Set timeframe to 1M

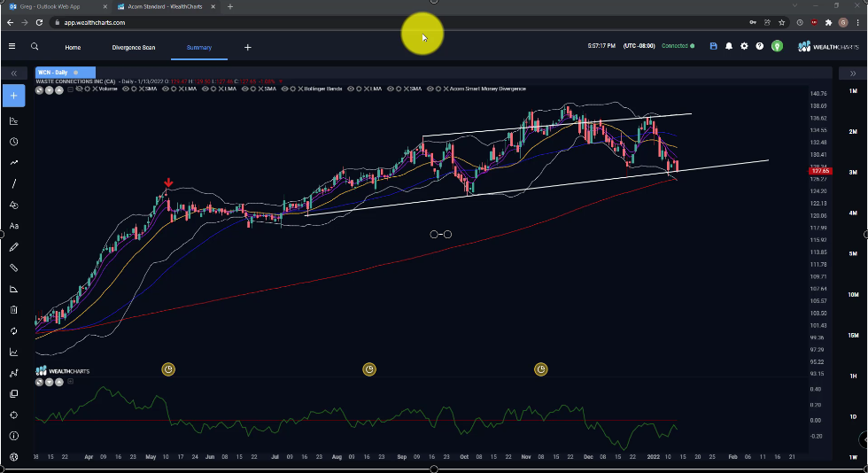tap(853, 91)
